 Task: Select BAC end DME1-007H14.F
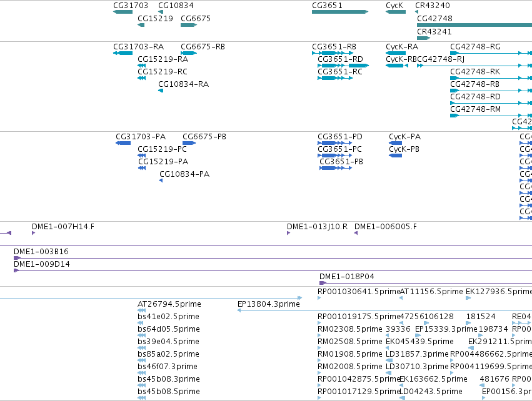pyautogui.click(x=34, y=233)
